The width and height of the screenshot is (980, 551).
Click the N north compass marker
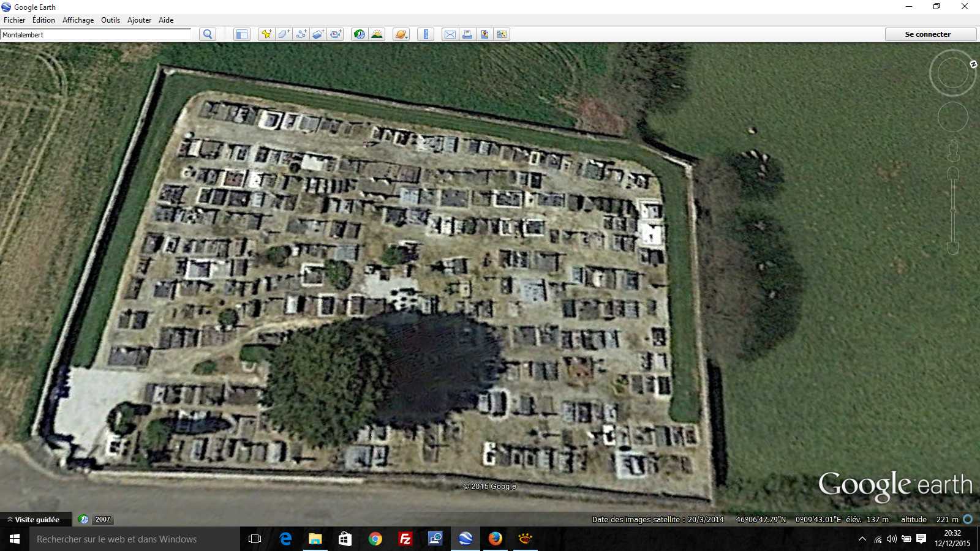point(973,64)
